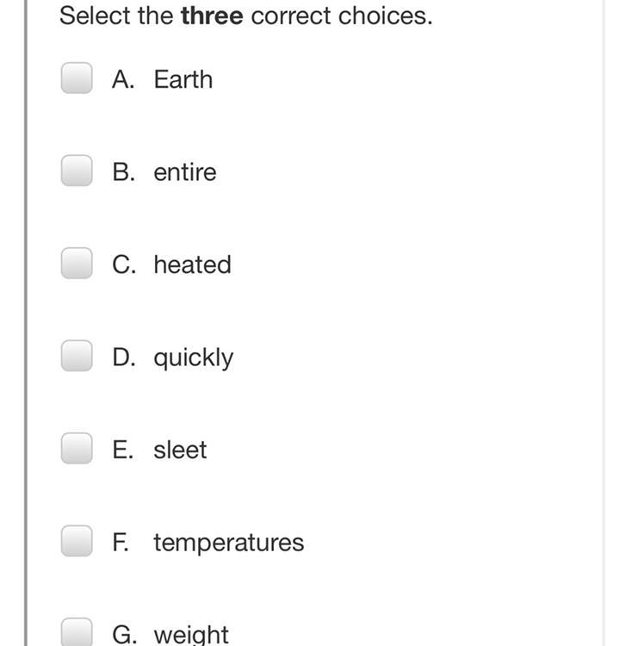
Task: Select the checkbox for quickly
Action: click(77, 356)
